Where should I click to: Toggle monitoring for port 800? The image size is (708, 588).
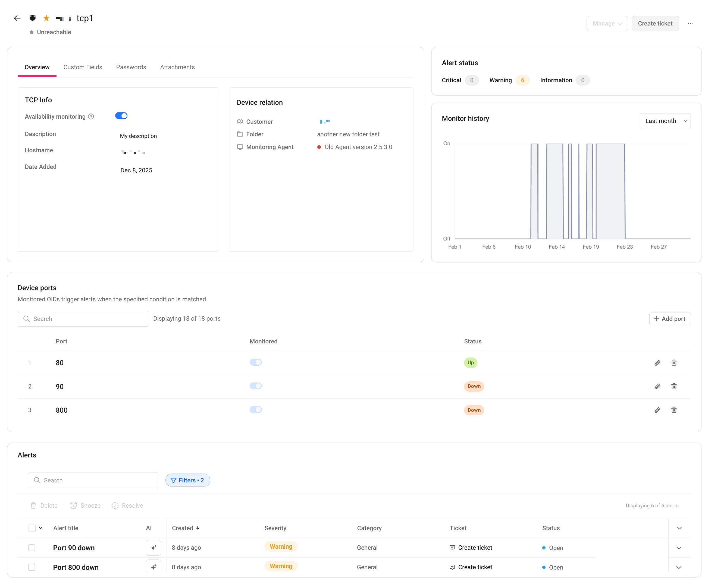(x=256, y=409)
